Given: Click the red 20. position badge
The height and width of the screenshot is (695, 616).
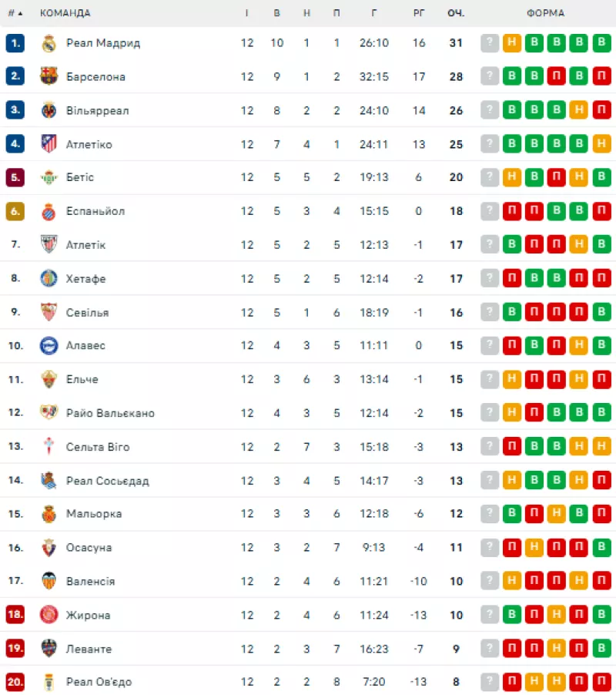Looking at the screenshot, I should 15,682.
